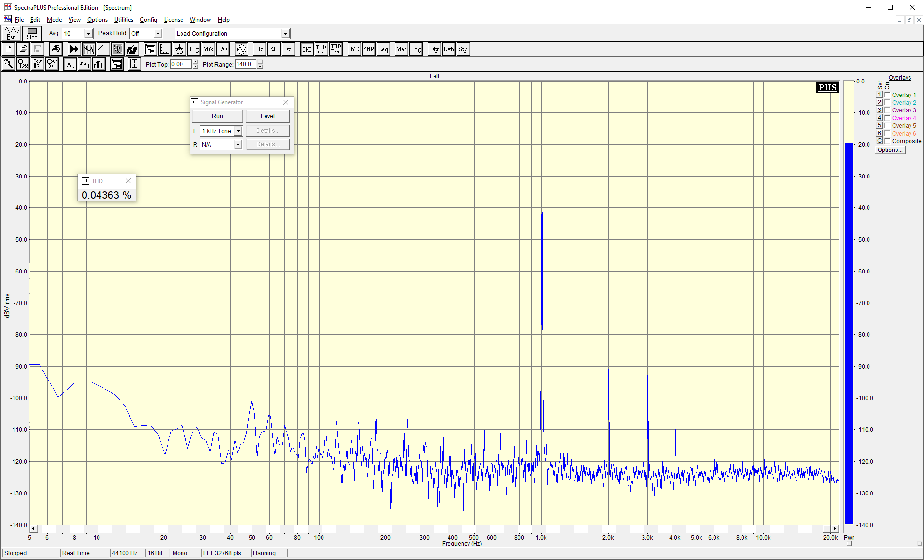Viewport: 924px width, 560px height.
Task: Open the signal generator sine-wave icon
Action: pyautogui.click(x=241, y=49)
